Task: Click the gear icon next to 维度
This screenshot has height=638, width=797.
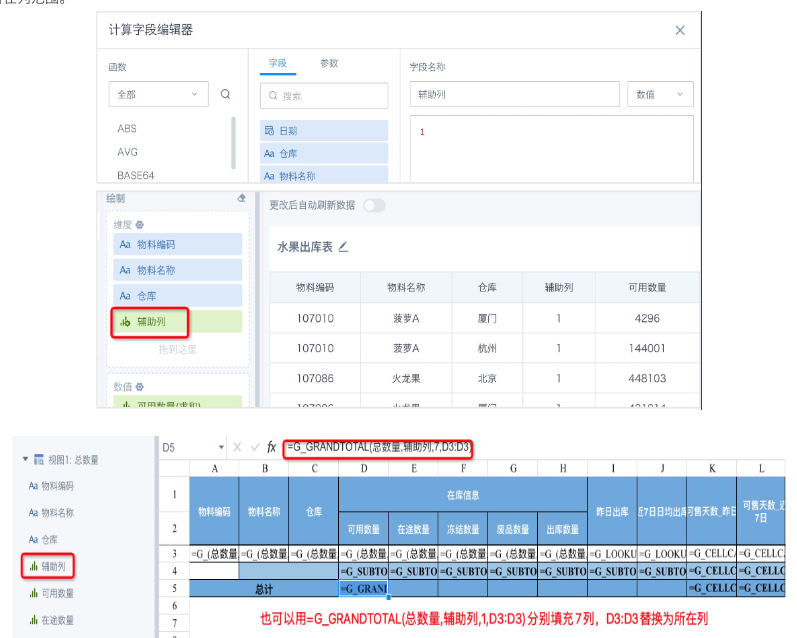Action: 139,225
